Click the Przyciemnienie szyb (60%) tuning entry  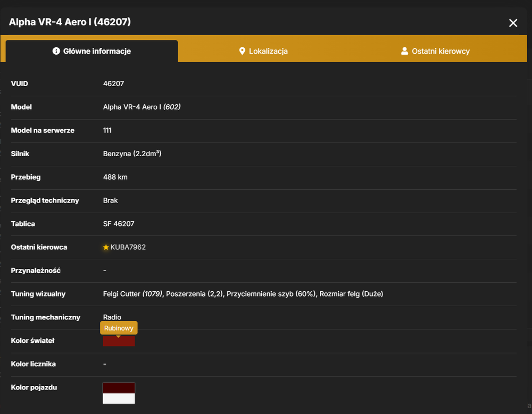coord(271,294)
